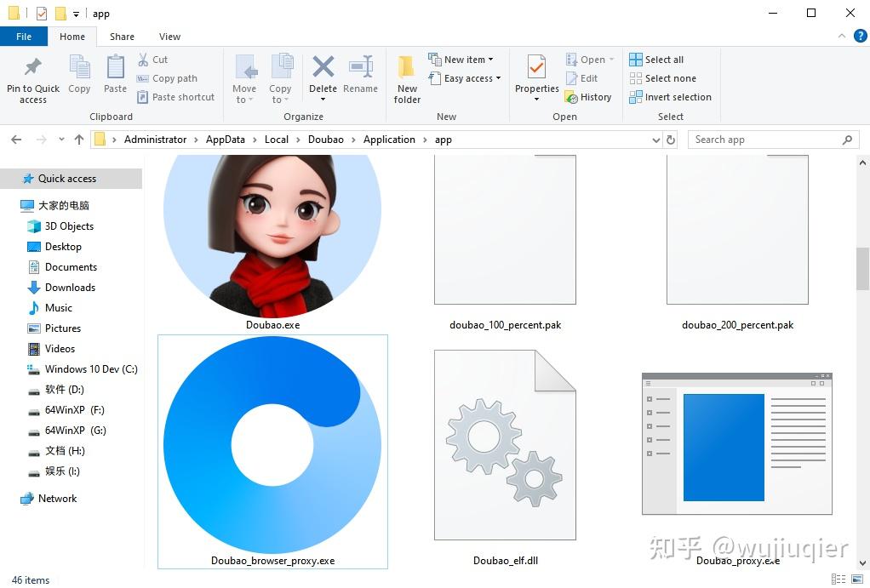
Task: Click the Search app field
Action: [773, 140]
